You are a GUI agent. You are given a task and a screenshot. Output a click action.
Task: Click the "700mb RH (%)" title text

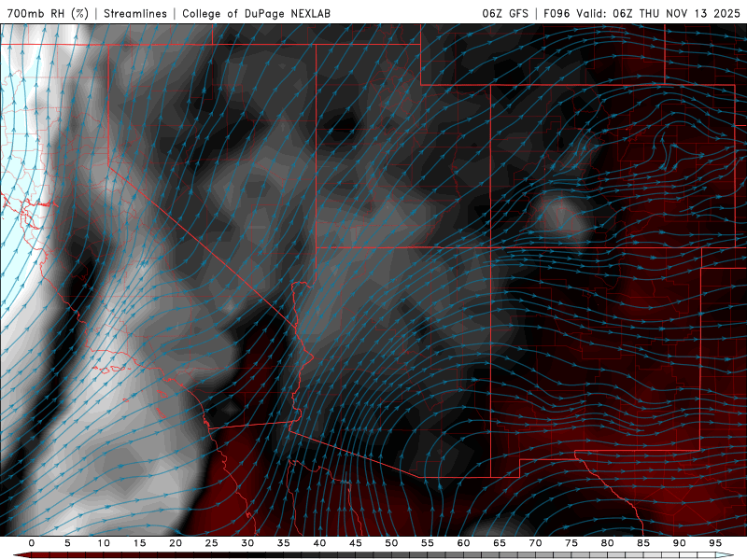click(x=48, y=13)
